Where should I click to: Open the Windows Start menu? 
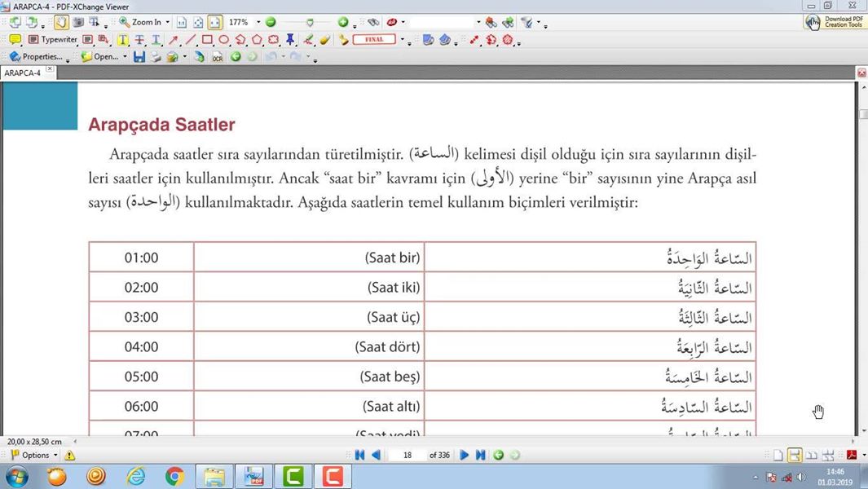(x=16, y=476)
